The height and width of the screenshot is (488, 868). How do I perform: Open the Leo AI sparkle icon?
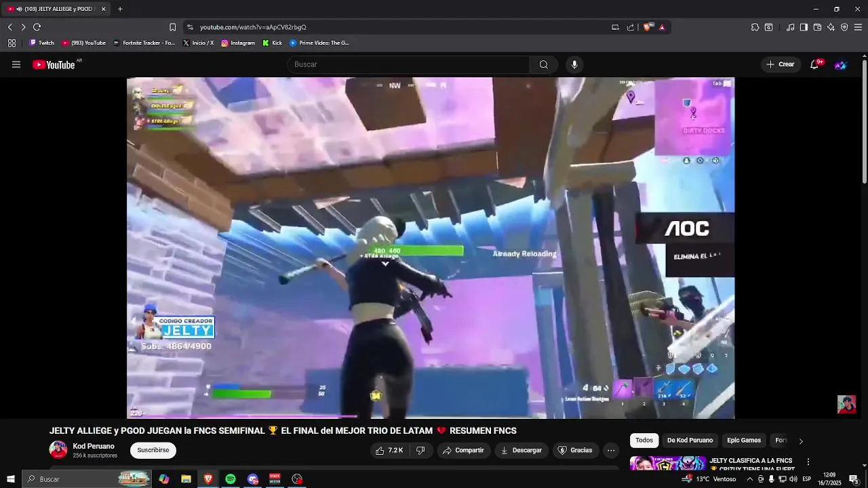coord(831,27)
